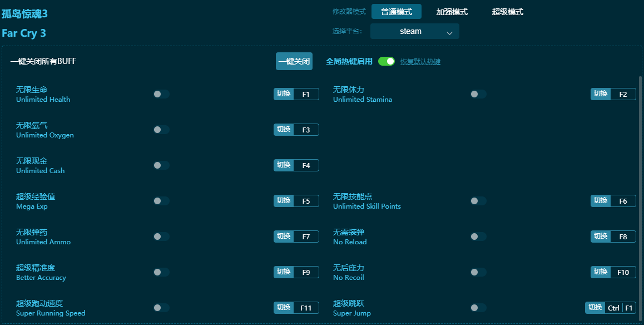644x325 pixels.
Task: Click the platform dropdown chevron arrow
Action: click(449, 33)
